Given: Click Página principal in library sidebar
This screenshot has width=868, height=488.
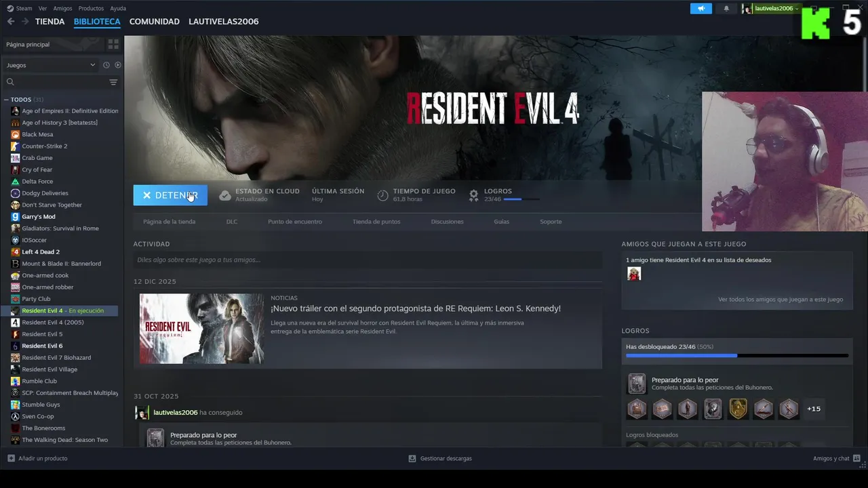Looking at the screenshot, I should tap(28, 45).
